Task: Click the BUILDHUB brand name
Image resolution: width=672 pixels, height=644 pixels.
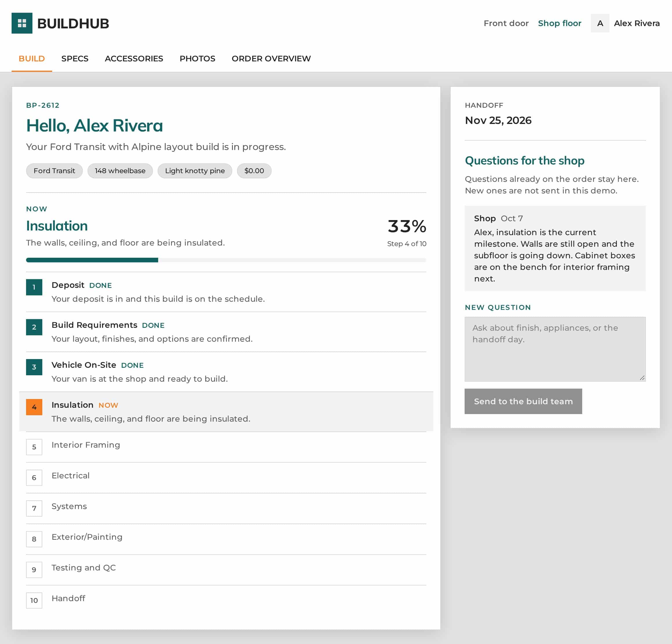Action: (x=73, y=23)
